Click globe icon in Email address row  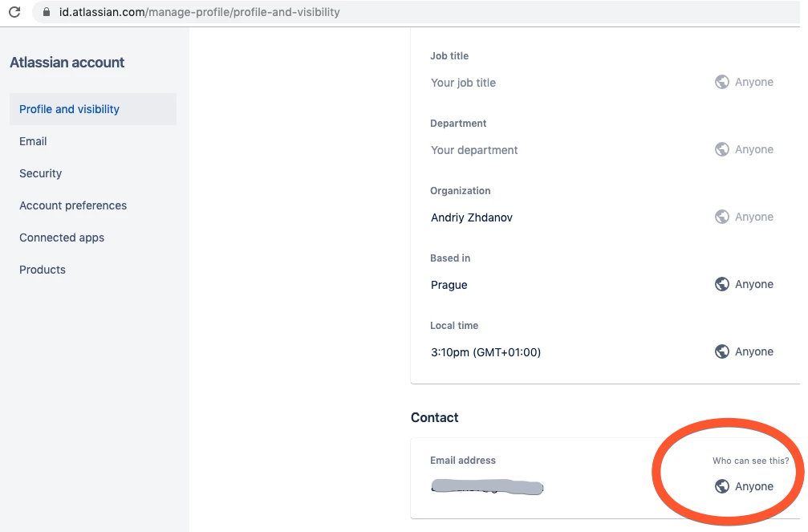point(722,486)
